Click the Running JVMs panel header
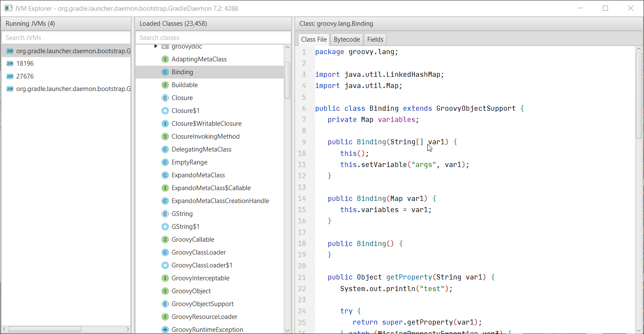644x334 pixels. (66, 24)
